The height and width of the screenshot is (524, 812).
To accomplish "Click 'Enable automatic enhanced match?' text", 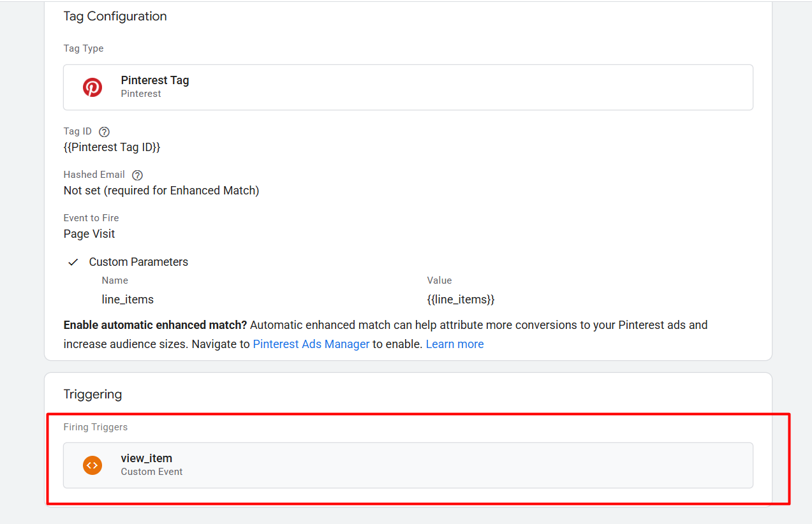I will tap(155, 325).
